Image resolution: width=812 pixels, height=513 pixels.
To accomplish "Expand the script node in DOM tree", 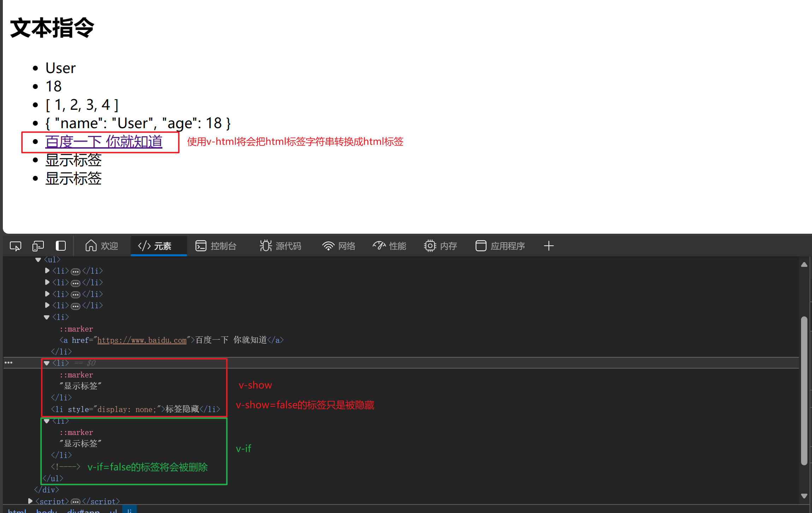I will [30, 501].
